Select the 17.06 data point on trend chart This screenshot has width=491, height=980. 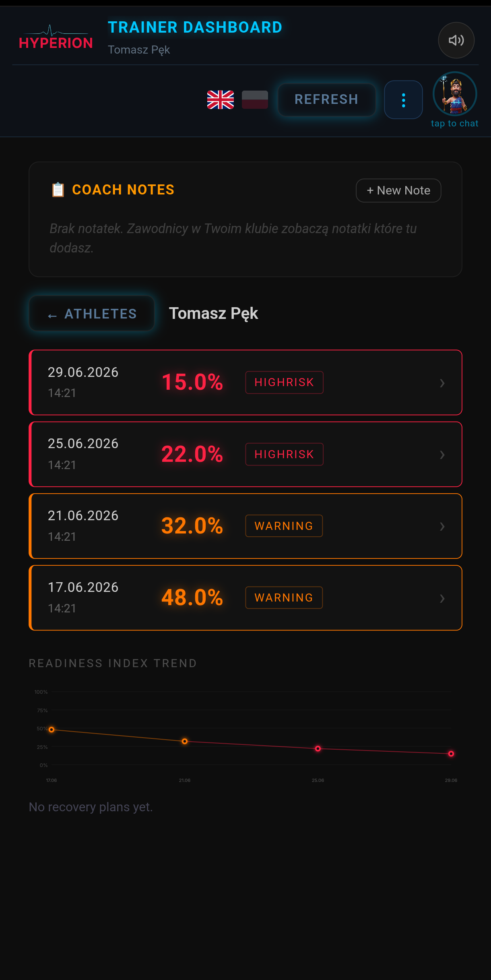52,730
